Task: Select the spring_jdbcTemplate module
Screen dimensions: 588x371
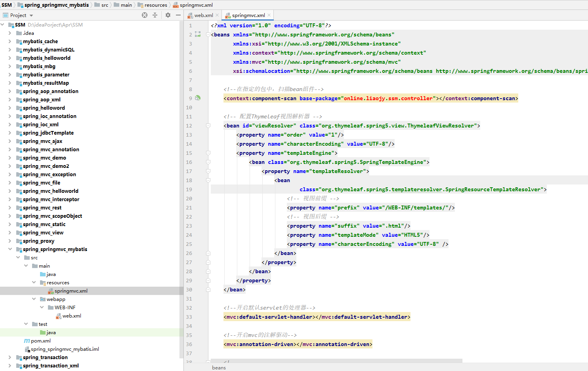Action: pyautogui.click(x=48, y=133)
